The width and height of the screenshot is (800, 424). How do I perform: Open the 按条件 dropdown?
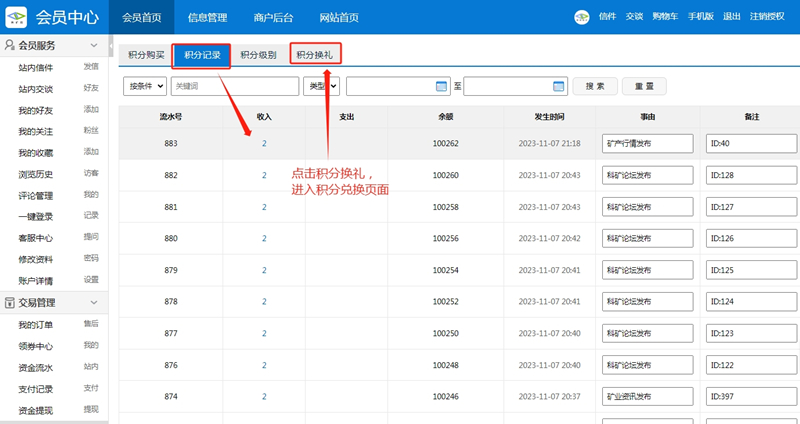(144, 86)
